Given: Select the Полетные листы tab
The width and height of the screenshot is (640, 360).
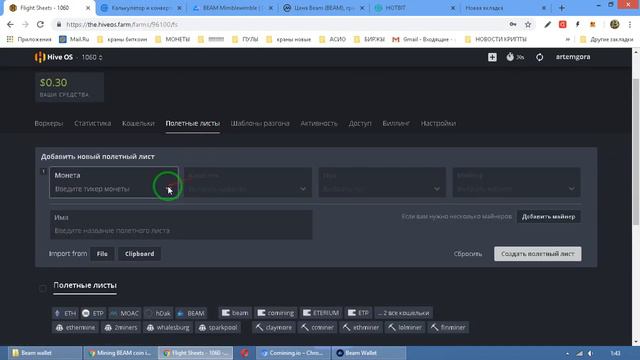Looking at the screenshot, I should click(x=193, y=123).
